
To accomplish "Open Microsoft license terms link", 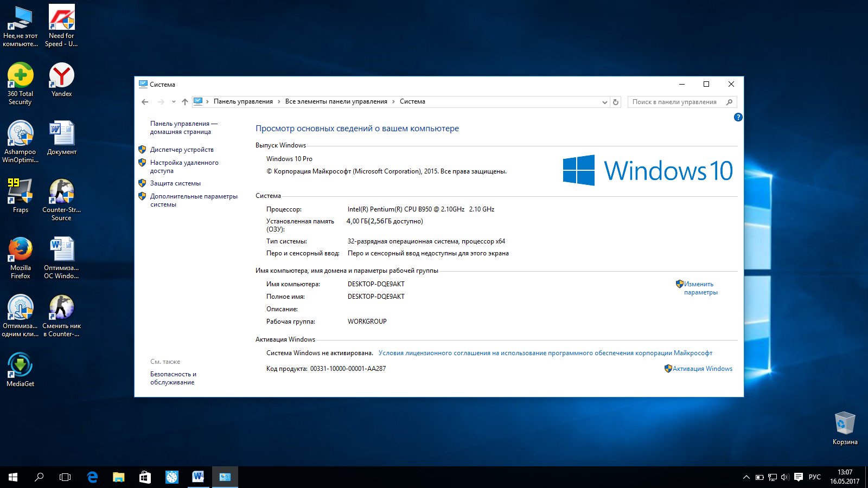I will pos(545,353).
